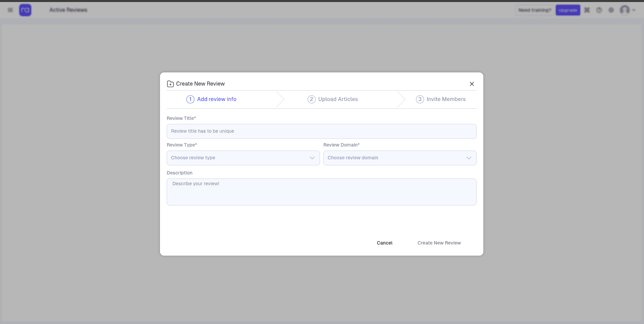Click the round icon left of the gear
The width and height of the screenshot is (644, 324).
599,10
